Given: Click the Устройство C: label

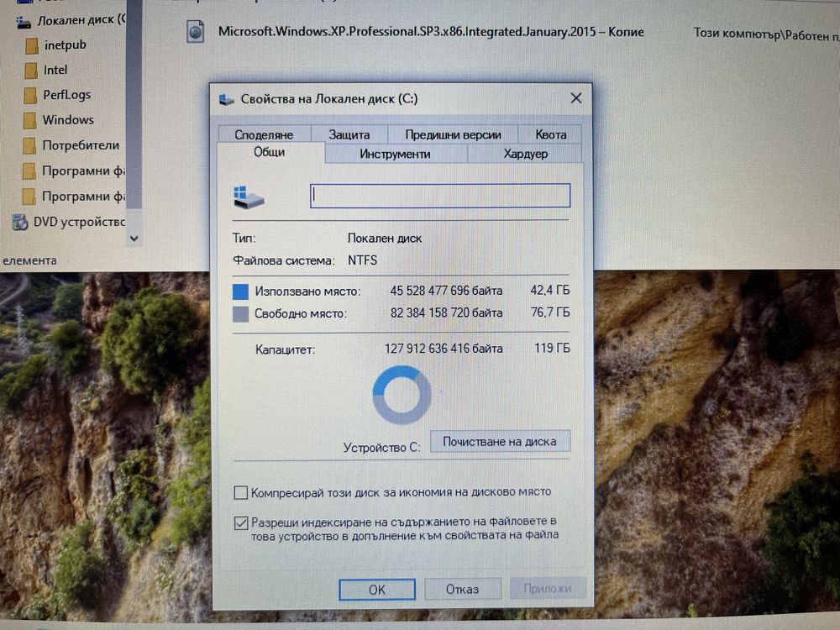Looking at the screenshot, I should [x=382, y=448].
